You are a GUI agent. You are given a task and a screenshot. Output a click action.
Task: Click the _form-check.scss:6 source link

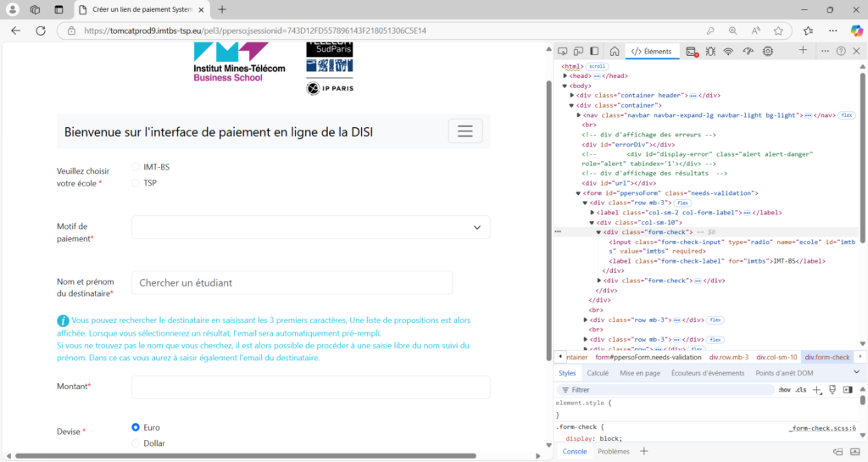[x=822, y=426]
